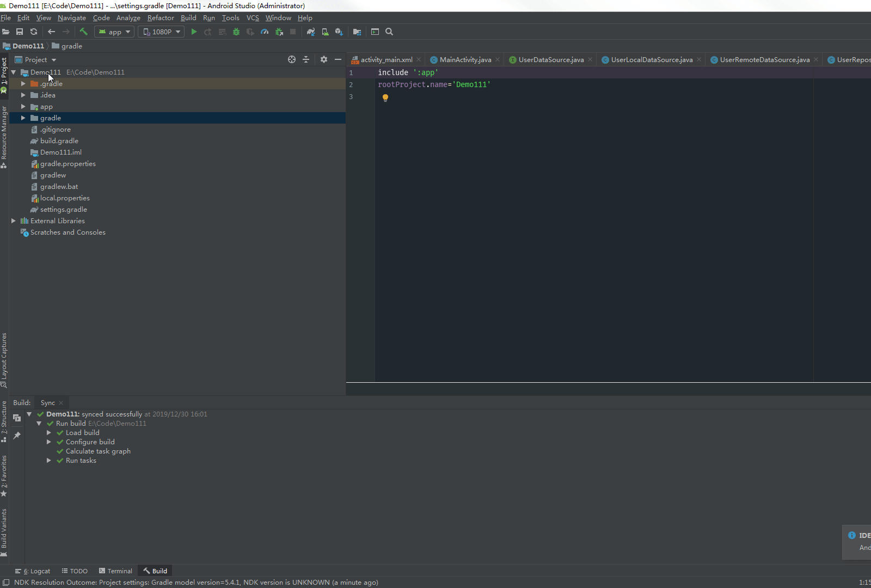Image resolution: width=871 pixels, height=588 pixels.
Task: Click the blue info notification icon
Action: (852, 535)
